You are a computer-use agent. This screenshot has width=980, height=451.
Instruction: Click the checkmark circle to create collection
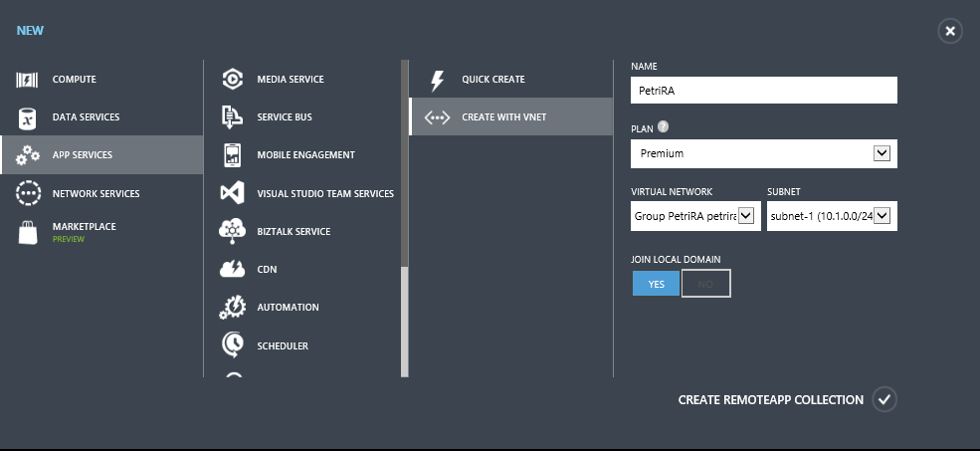point(883,399)
